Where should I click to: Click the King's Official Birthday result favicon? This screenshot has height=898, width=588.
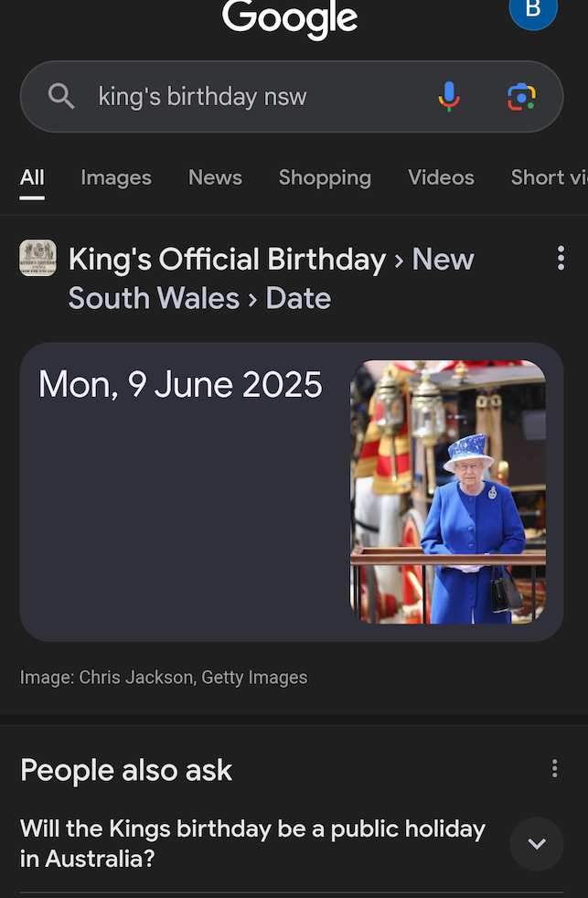coord(37,258)
